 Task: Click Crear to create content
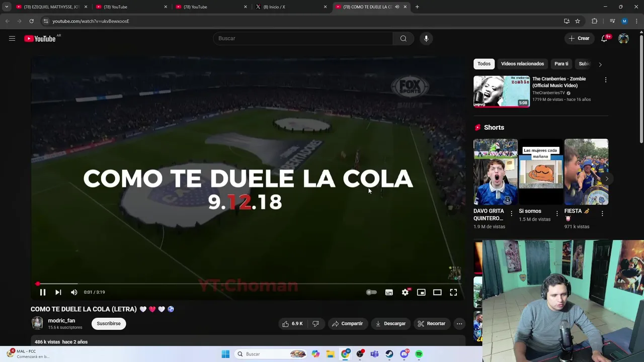tap(579, 38)
